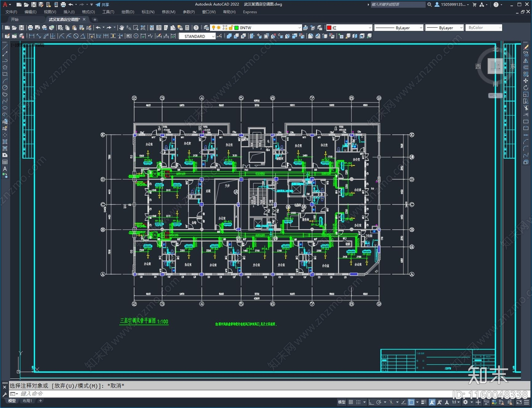Image resolution: width=532 pixels, height=408 pixels.
Task: Toggle Ortho mode in status bar
Action: click(x=371, y=402)
